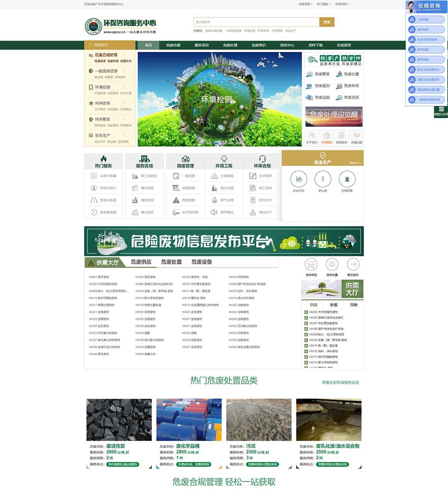This screenshot has height=491, width=448.
Task: Click the 危废运输 cloud icon
Action: coord(309,97)
